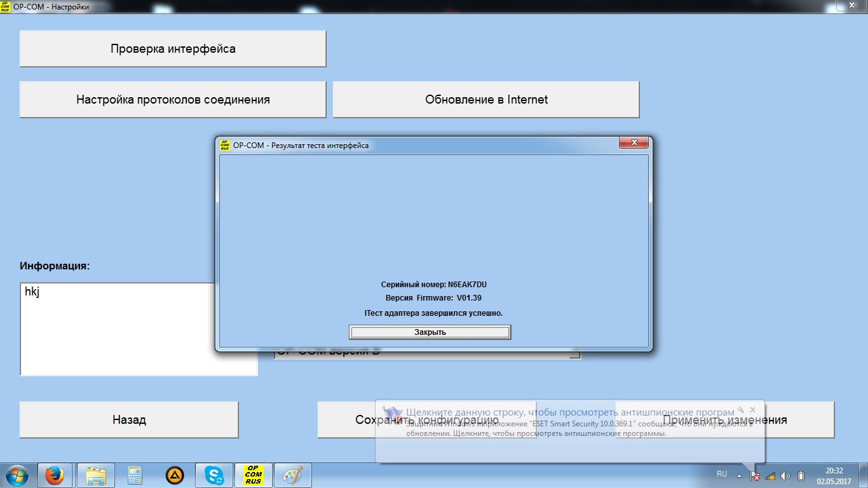
Task: Click the Show desktop strip beside the clock
Action: click(x=864, y=475)
